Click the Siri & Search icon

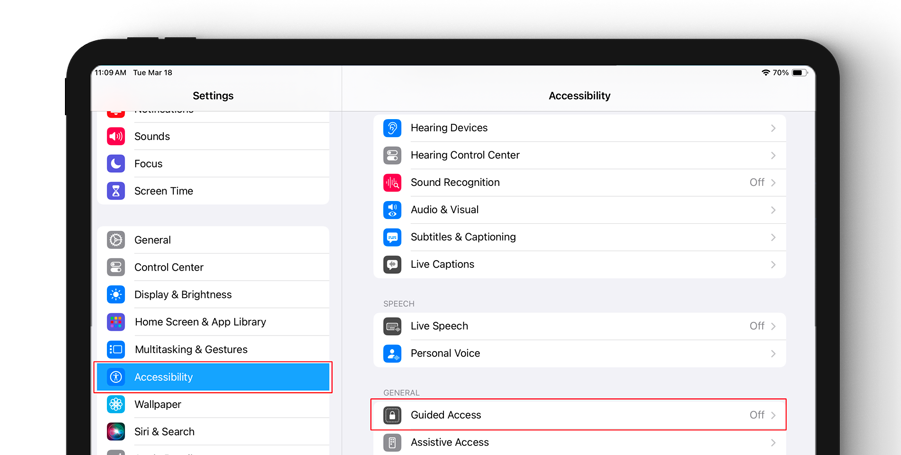click(x=116, y=431)
